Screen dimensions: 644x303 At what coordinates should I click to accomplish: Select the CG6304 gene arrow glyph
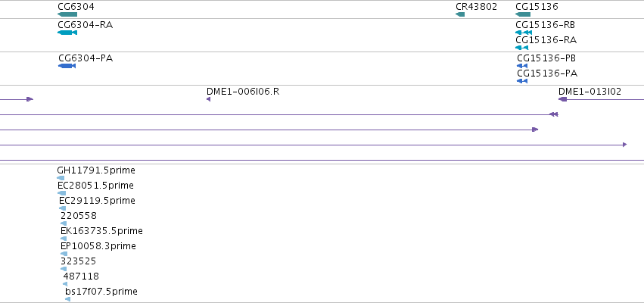pyautogui.click(x=67, y=14)
